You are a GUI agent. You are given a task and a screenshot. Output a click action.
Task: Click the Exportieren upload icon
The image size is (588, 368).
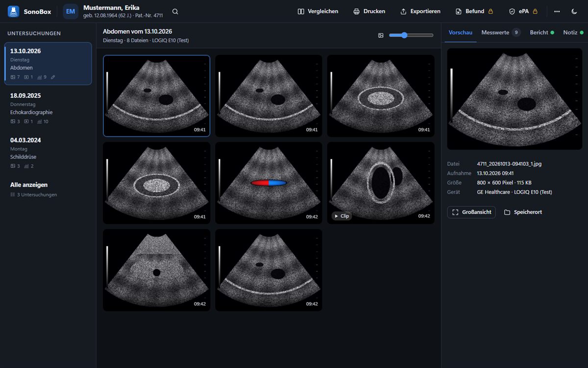click(404, 11)
